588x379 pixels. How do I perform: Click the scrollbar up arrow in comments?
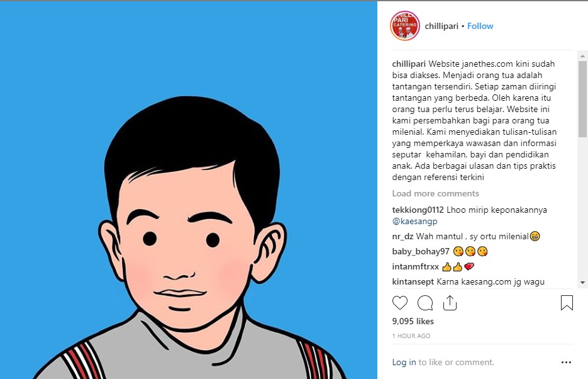point(582,56)
